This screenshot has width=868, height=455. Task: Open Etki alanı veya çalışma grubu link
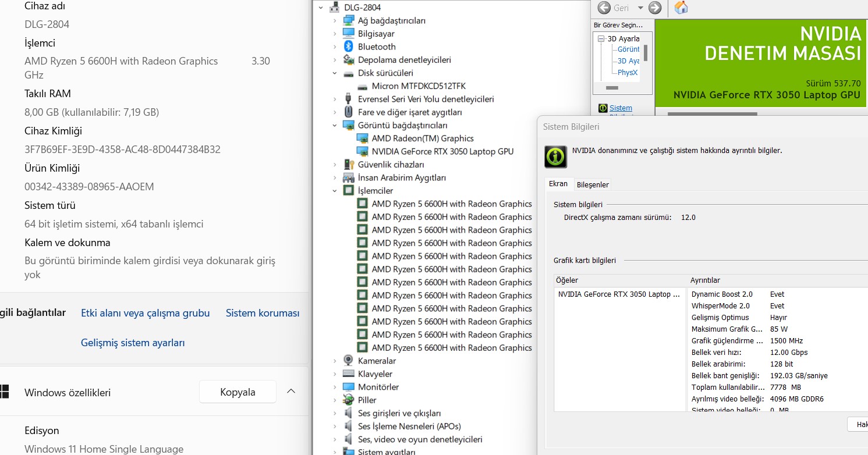(x=146, y=313)
